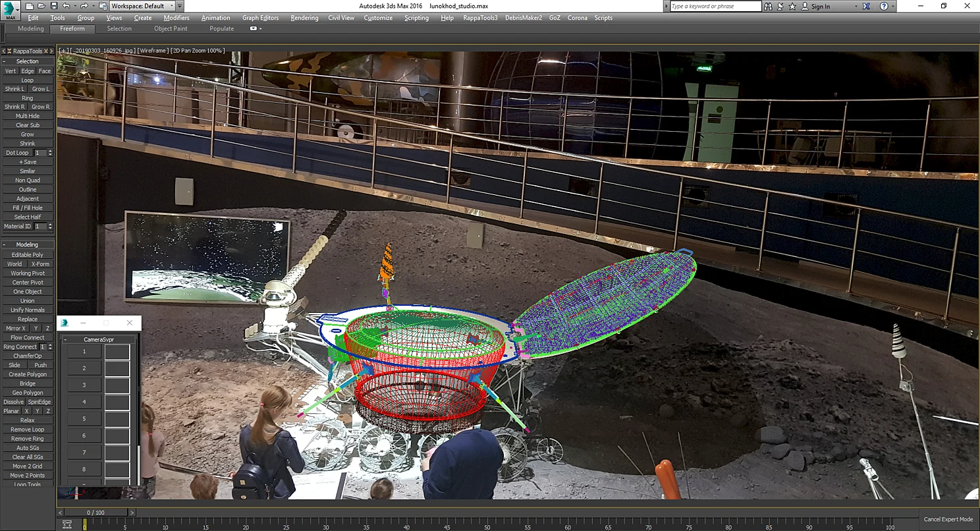Click the time slider at 0 / 100
Viewport: 980px width, 531px height.
tap(95, 513)
